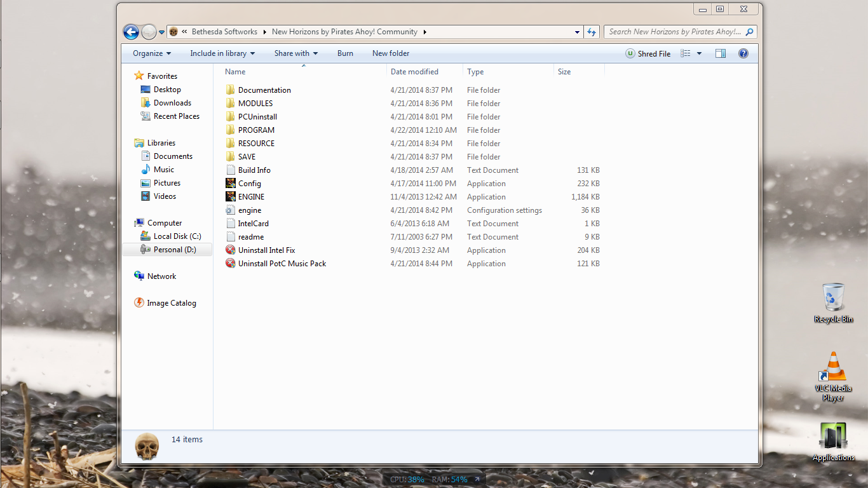The image size is (868, 488).
Task: Click the Back navigation arrow
Action: click(x=131, y=32)
